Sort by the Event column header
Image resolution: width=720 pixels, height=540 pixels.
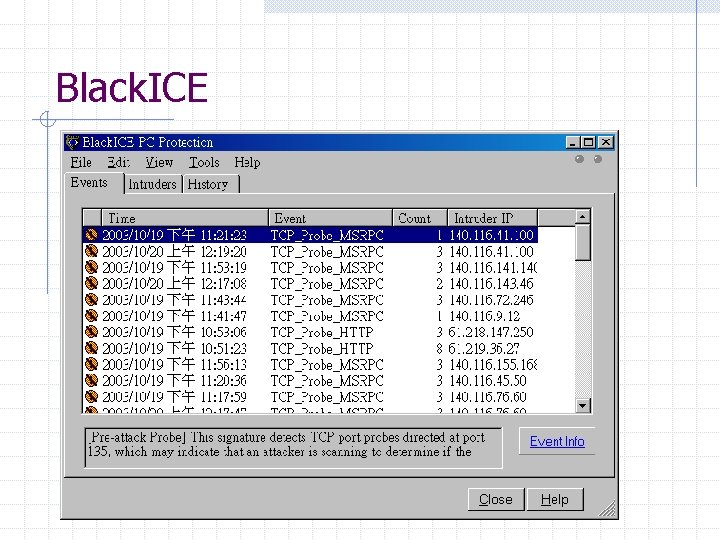[330, 218]
